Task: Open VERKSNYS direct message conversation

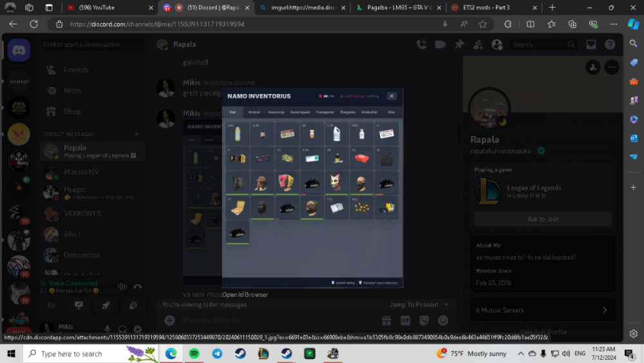Action: tap(92, 213)
